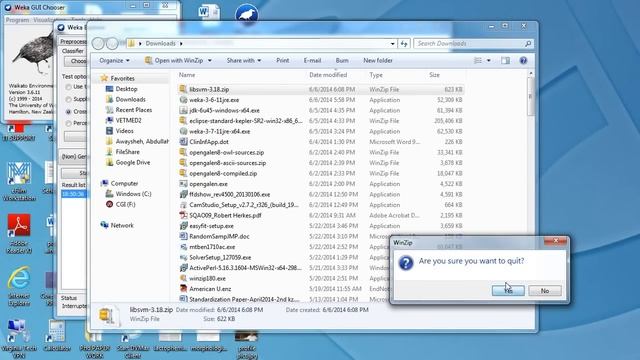Select opengalen8-owl-sources.zip file icon
640x360 pixels.
pos(183,152)
